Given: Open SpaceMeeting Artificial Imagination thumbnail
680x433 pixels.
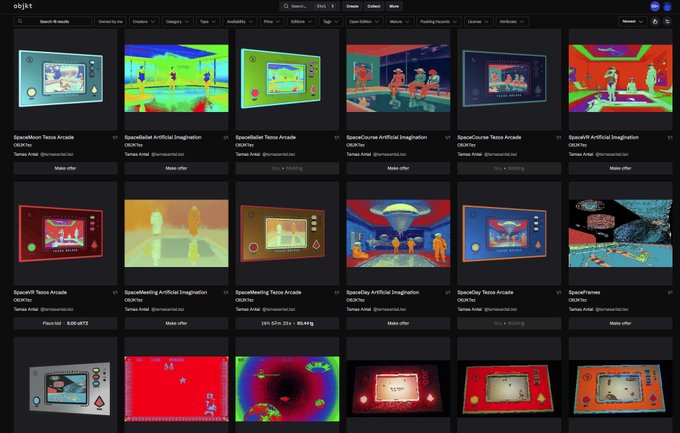Looking at the screenshot, I should (176, 233).
